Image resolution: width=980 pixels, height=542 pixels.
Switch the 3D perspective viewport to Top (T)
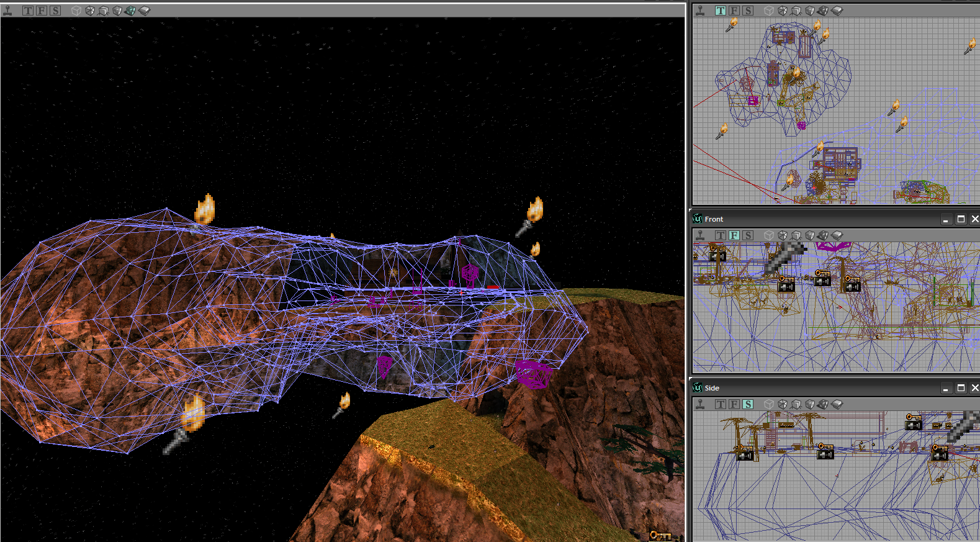coord(28,11)
